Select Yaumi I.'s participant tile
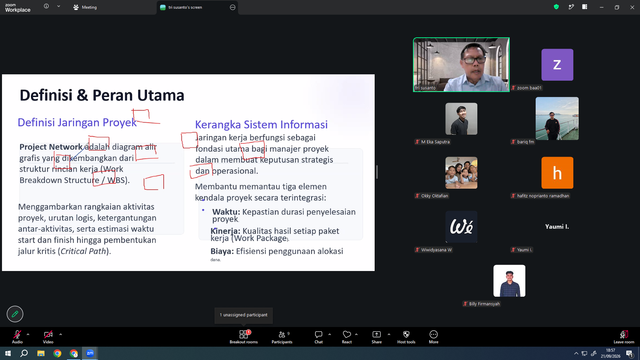This screenshot has height=360, width=640. (x=557, y=227)
